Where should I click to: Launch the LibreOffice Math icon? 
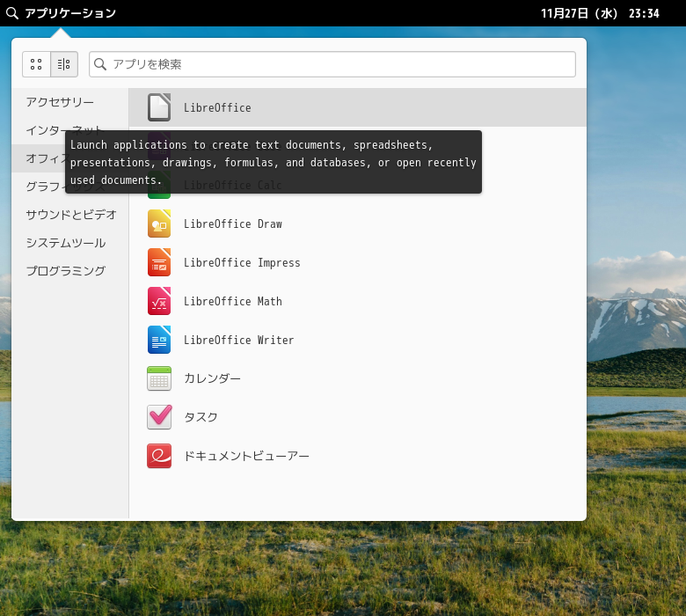[x=159, y=301]
